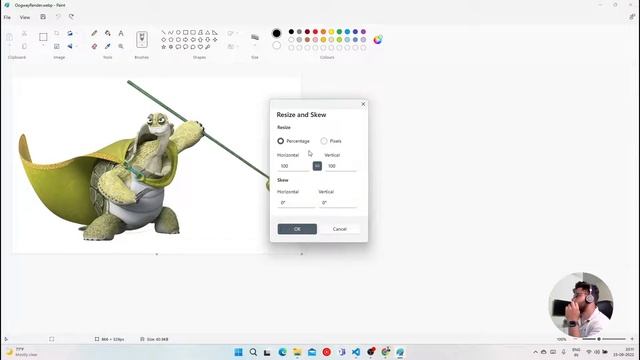
Task: Open the Windows Start menu
Action: 238,352
